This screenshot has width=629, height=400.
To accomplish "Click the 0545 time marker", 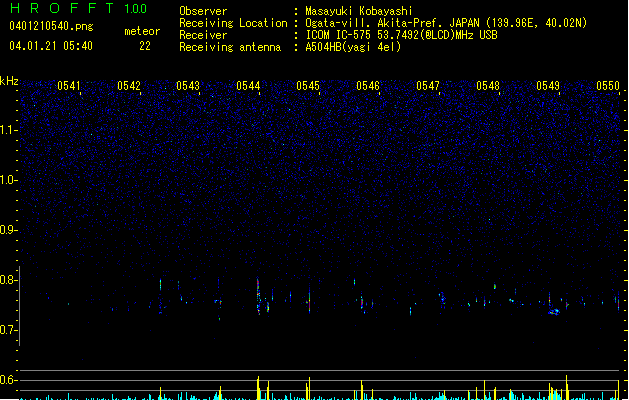I will coord(308,86).
